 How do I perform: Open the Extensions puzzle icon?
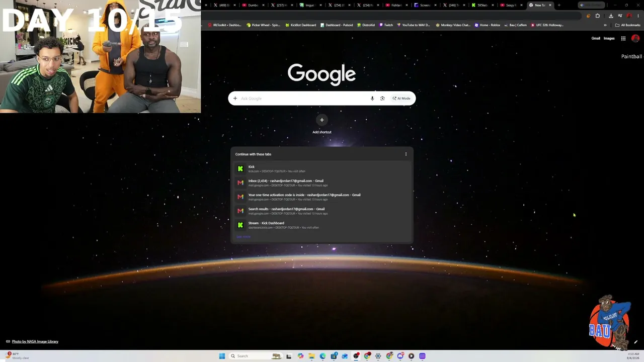(x=598, y=16)
